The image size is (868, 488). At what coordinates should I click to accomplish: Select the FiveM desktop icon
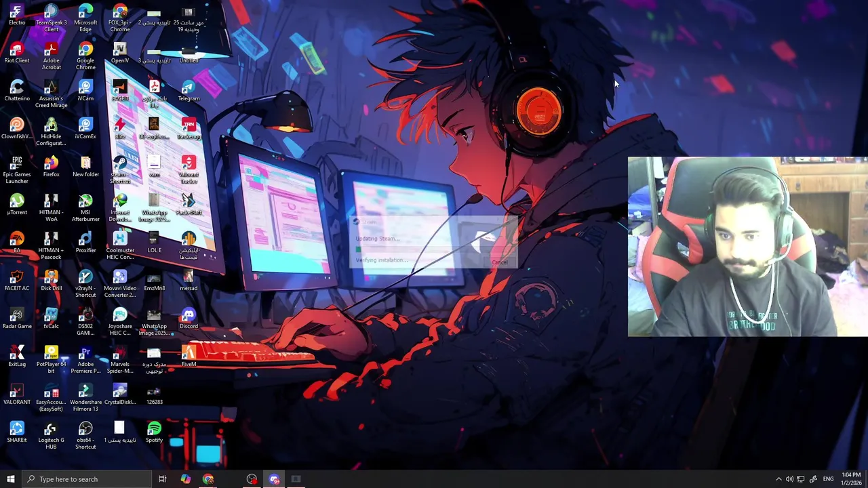(x=189, y=357)
